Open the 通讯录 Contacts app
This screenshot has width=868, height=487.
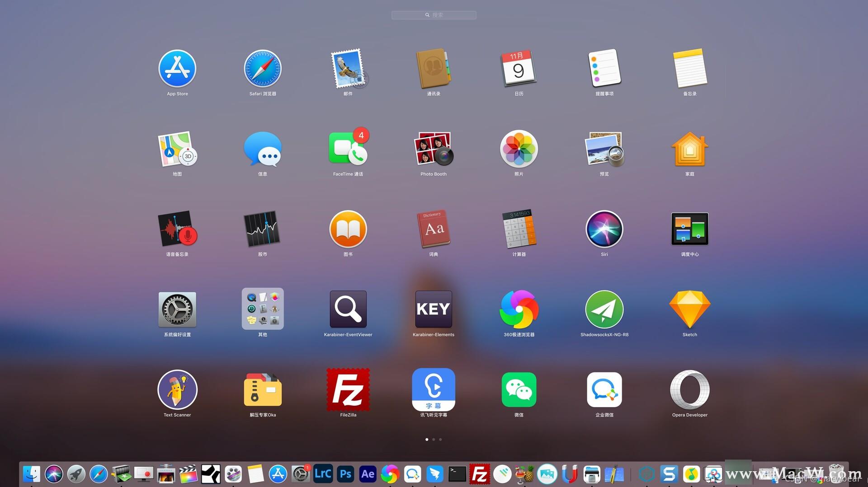coord(434,69)
